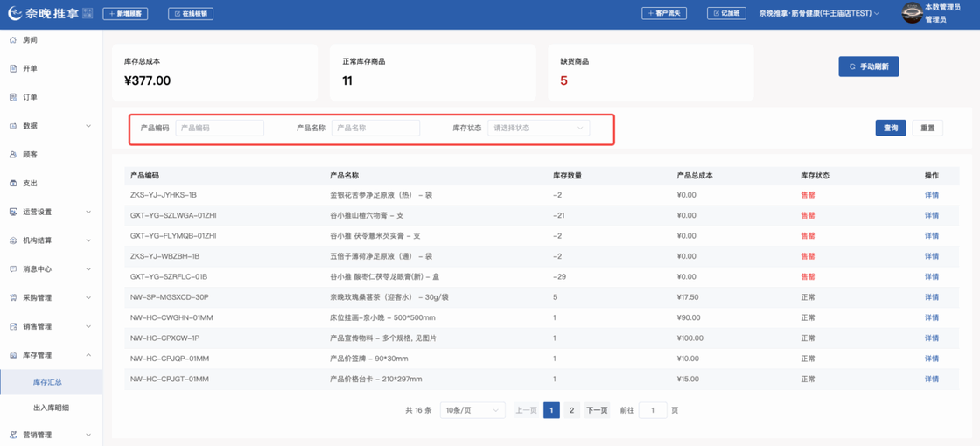Click the normal stock count 11
Screen dimensions: 980x446
click(347, 80)
